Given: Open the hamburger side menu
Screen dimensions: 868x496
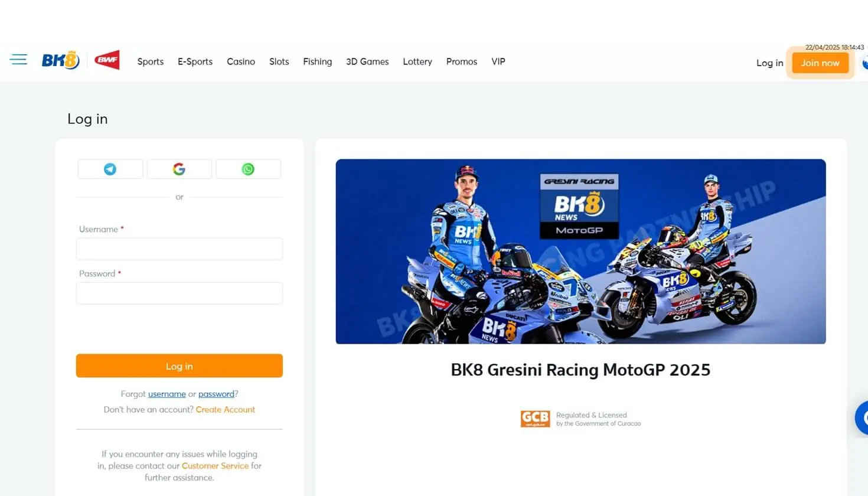Looking at the screenshot, I should click(x=18, y=60).
